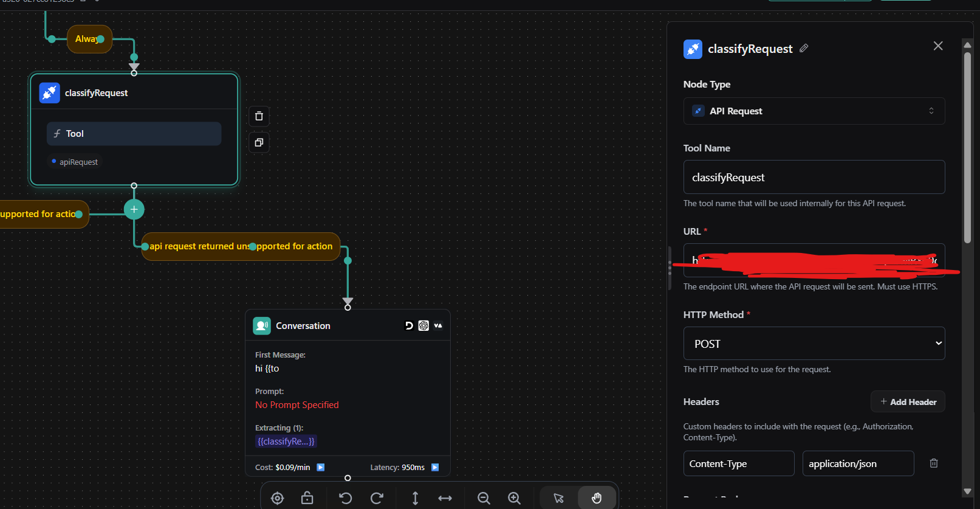Open the Node Type dropdown
The width and height of the screenshot is (980, 509).
click(814, 111)
